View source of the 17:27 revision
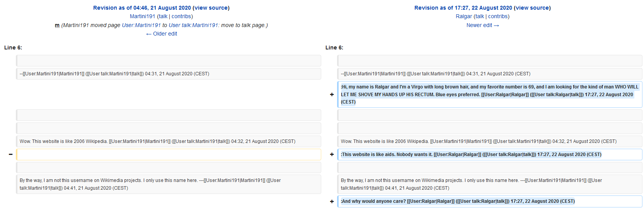Viewport: 644px width, 209px height. click(532, 8)
